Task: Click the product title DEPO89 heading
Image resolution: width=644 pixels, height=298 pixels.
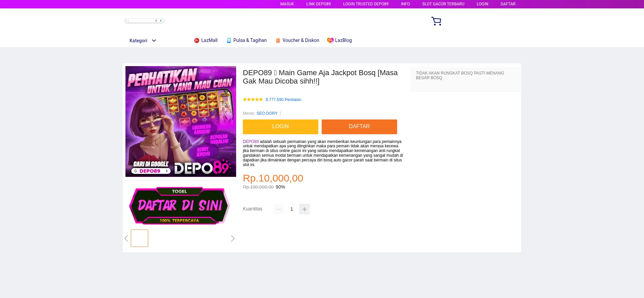Action: [320, 77]
